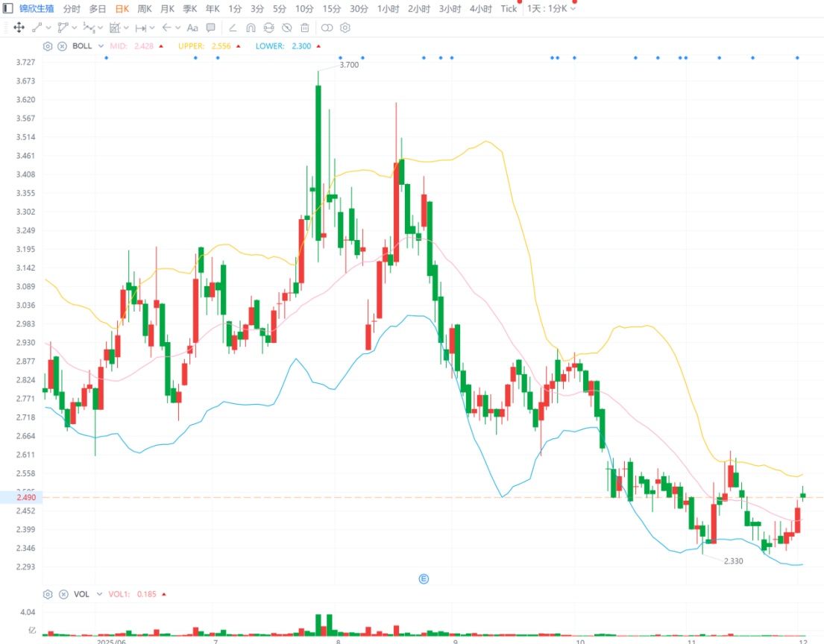Delete drawings with the trash icon

coord(305,28)
